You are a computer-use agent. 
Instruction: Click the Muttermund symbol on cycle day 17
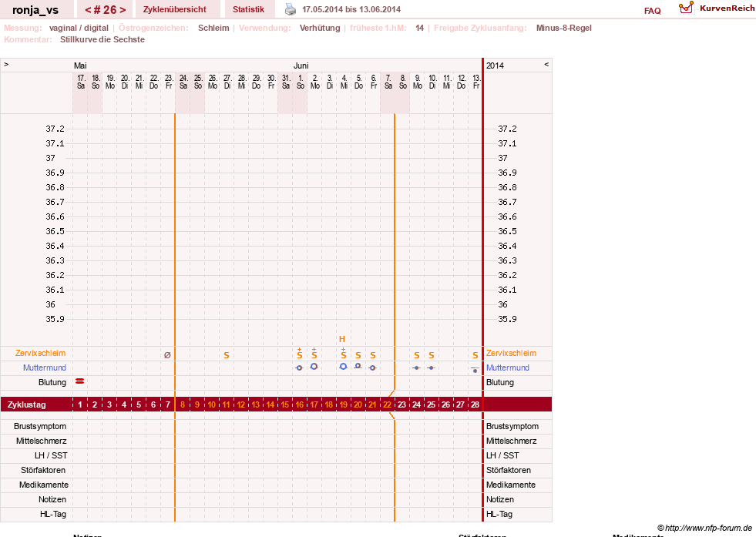pyautogui.click(x=314, y=367)
